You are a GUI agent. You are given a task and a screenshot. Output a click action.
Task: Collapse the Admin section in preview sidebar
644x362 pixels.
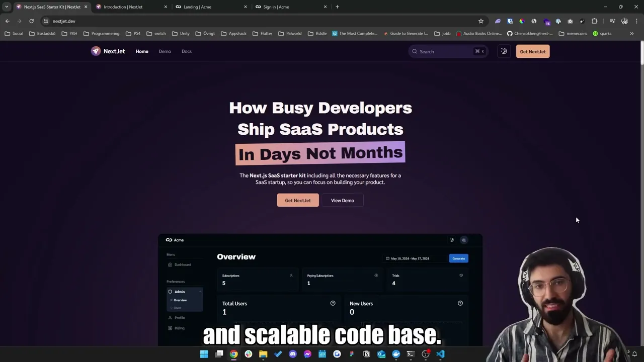[200, 292]
